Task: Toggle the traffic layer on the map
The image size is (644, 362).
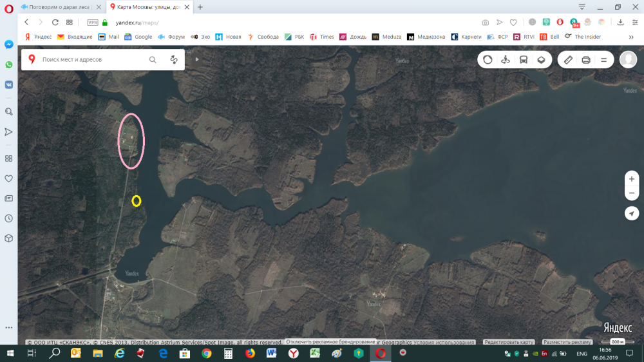Action: [488, 60]
